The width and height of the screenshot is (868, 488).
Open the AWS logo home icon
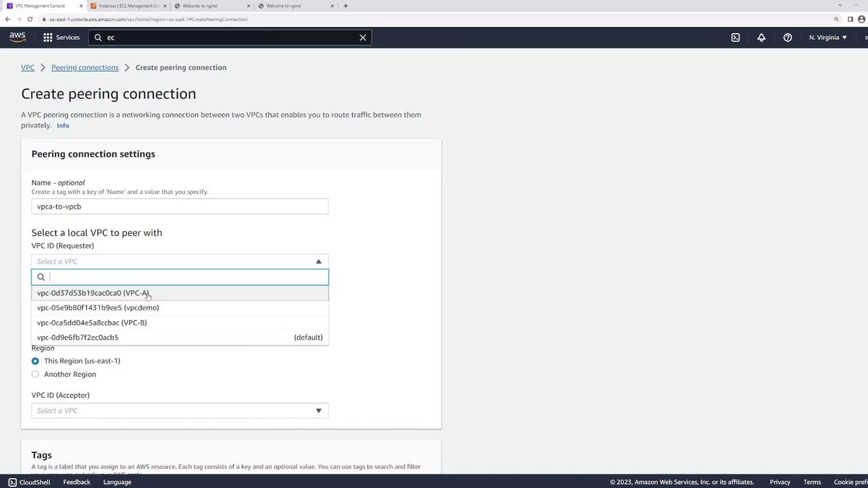tap(17, 37)
